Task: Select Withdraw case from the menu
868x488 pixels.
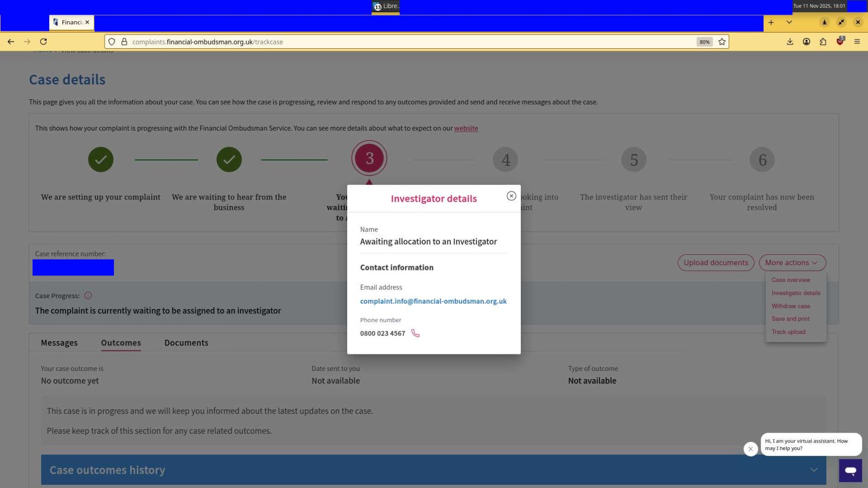Action: 790,306
